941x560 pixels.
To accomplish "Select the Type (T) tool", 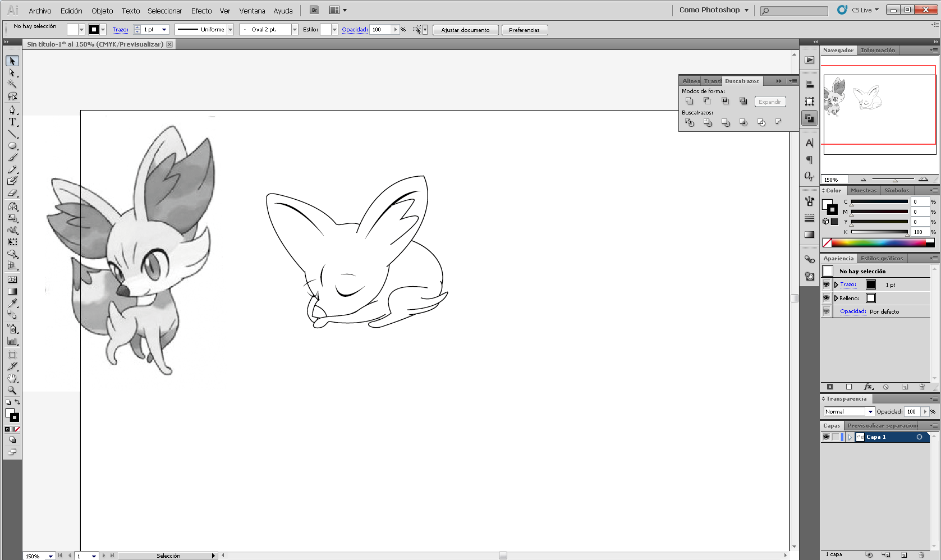I will [x=12, y=122].
